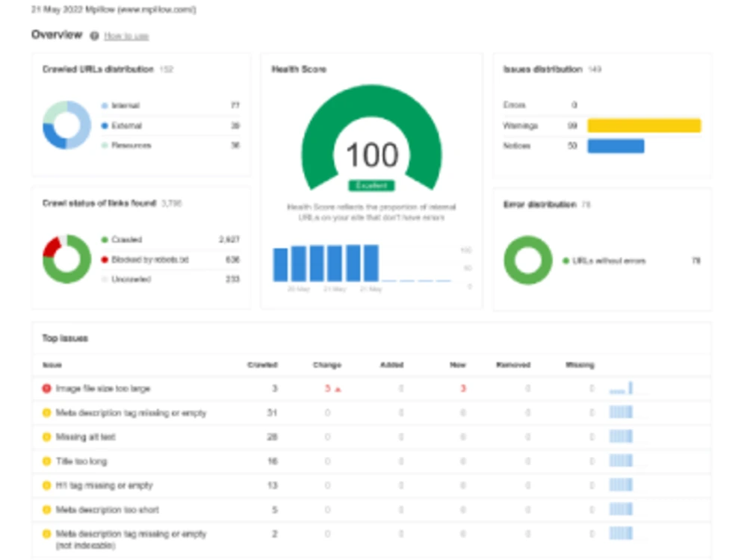Image resolution: width=747 pixels, height=560 pixels.
Task: Click the Resources row in Crawled URLs distribution
Action: click(170, 146)
